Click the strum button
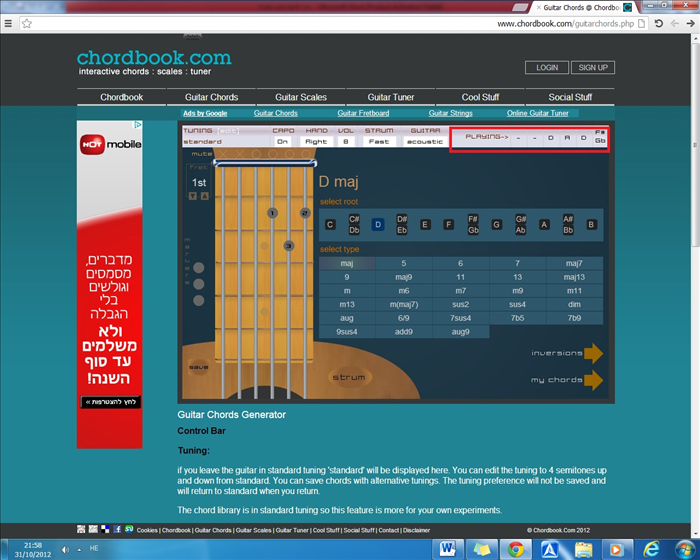This screenshot has width=700, height=560. tap(349, 377)
